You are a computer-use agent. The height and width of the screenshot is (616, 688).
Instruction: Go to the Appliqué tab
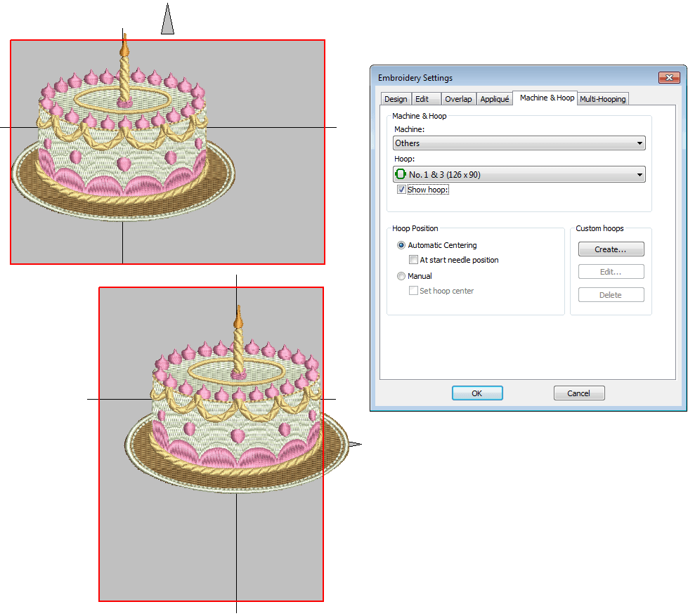(x=495, y=99)
